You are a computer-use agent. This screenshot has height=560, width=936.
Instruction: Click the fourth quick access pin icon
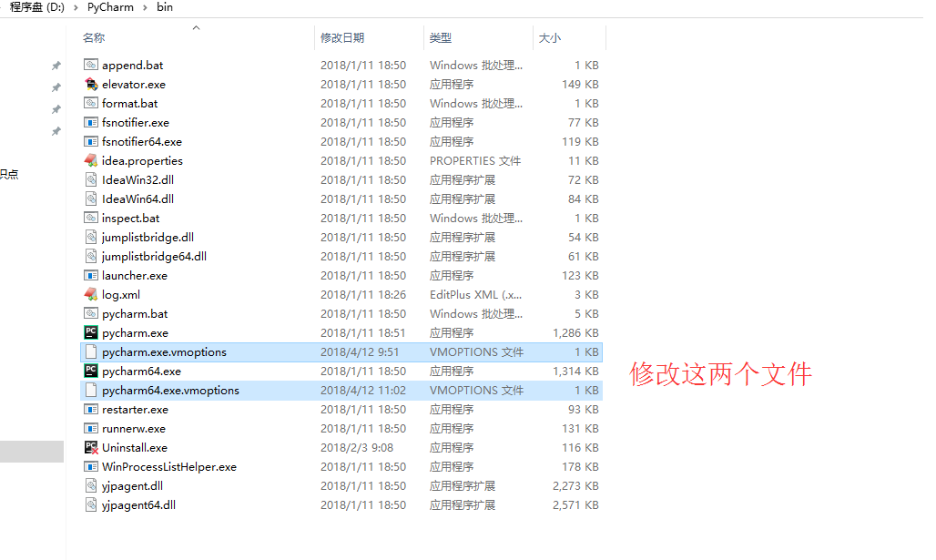(56, 131)
